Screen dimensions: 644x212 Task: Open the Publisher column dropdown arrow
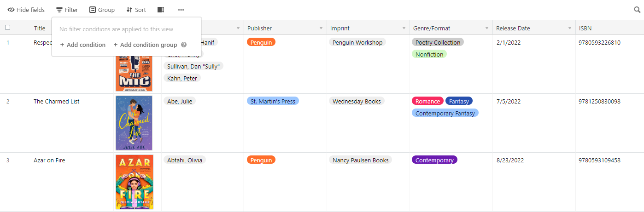[321, 29]
